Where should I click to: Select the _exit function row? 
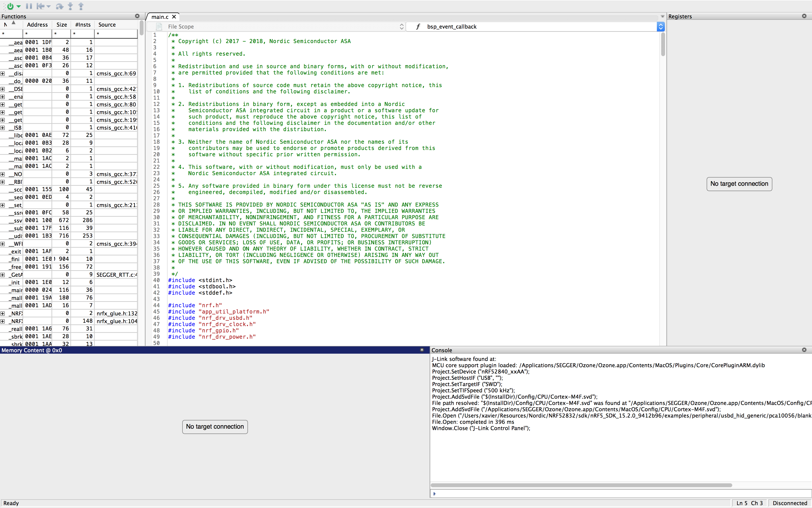click(69, 251)
